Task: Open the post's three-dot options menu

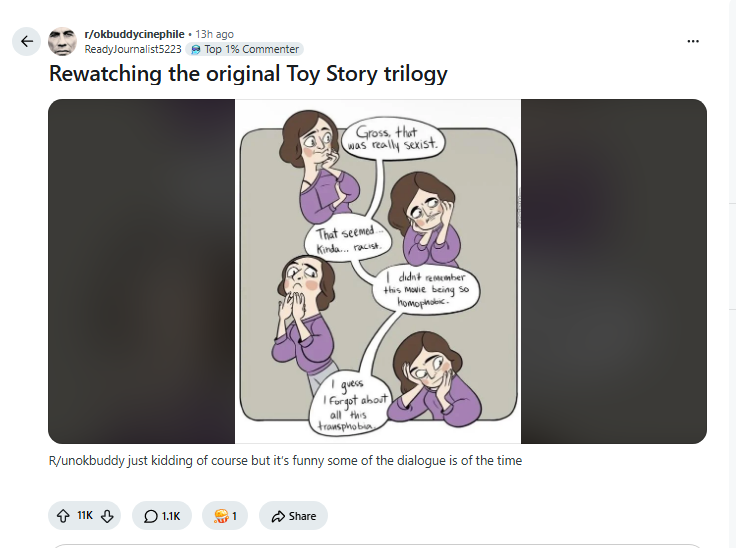Action: pyautogui.click(x=693, y=41)
